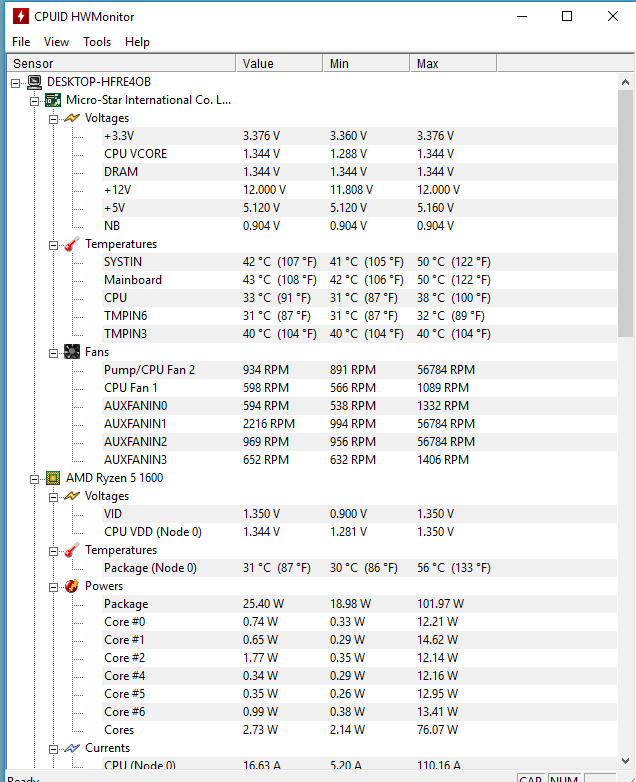
Task: Maximize the HWMonitor window
Action: (x=567, y=16)
